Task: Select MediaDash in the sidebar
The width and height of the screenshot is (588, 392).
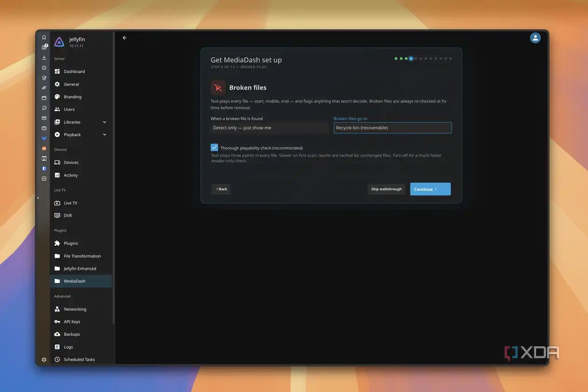Action: [81, 281]
